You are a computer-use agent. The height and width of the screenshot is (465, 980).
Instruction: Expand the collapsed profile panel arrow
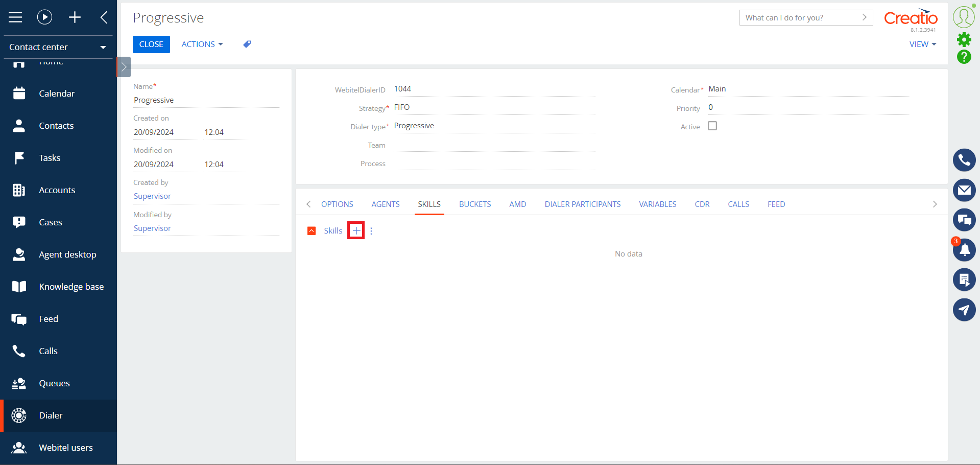pos(124,67)
